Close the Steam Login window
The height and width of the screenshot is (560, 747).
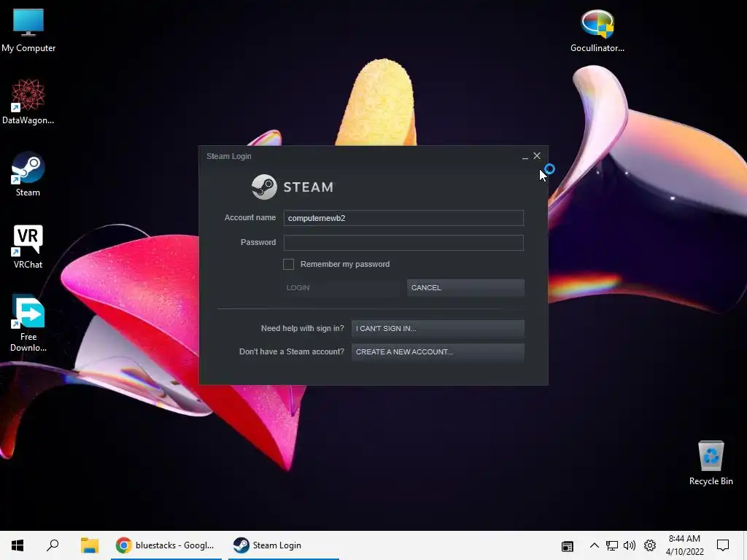(x=537, y=156)
